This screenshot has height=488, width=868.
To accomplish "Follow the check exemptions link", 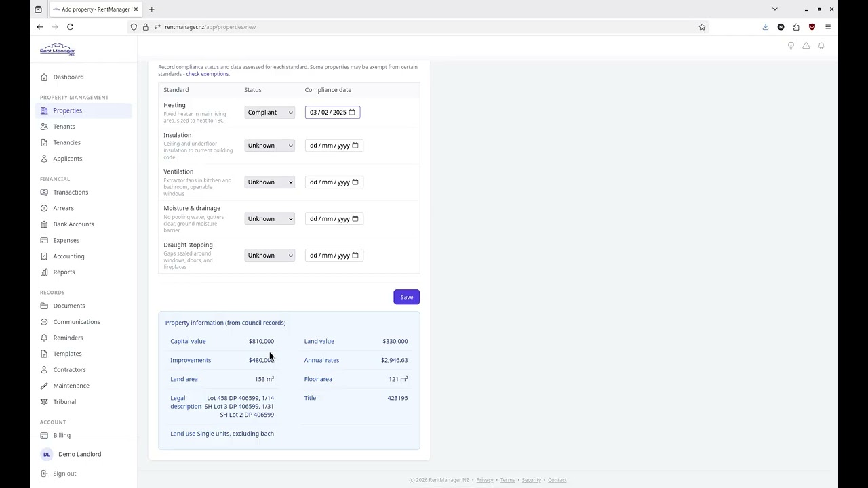I will (x=208, y=74).
